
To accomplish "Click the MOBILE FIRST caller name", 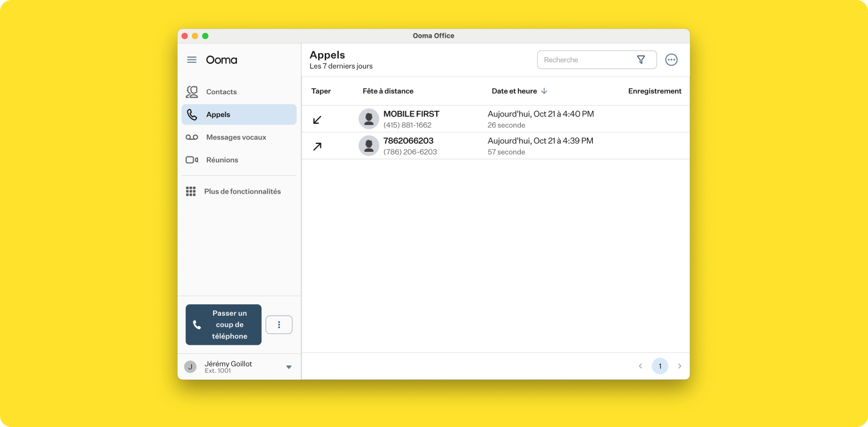I will pyautogui.click(x=412, y=114).
